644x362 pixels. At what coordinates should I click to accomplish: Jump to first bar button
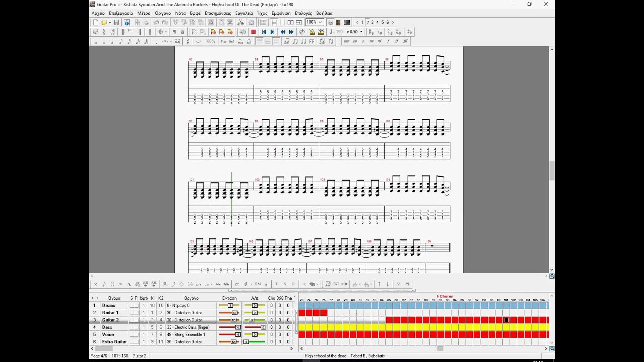point(264,32)
